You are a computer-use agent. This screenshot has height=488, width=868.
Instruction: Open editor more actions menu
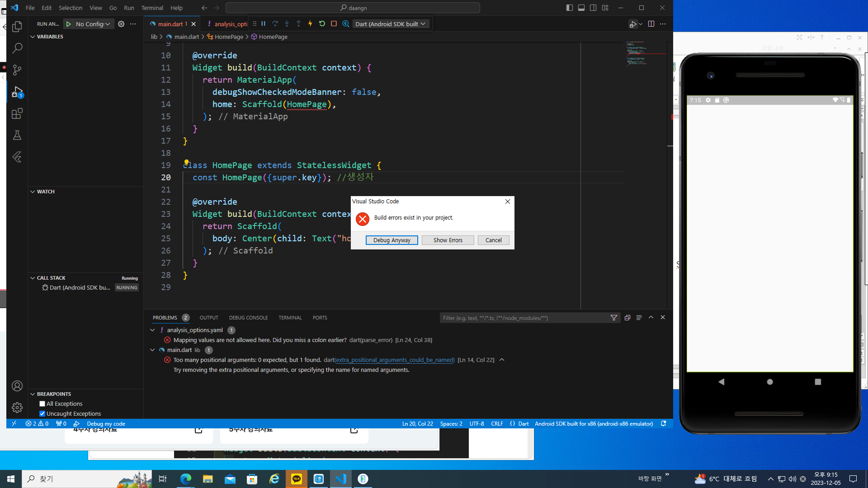tap(663, 24)
